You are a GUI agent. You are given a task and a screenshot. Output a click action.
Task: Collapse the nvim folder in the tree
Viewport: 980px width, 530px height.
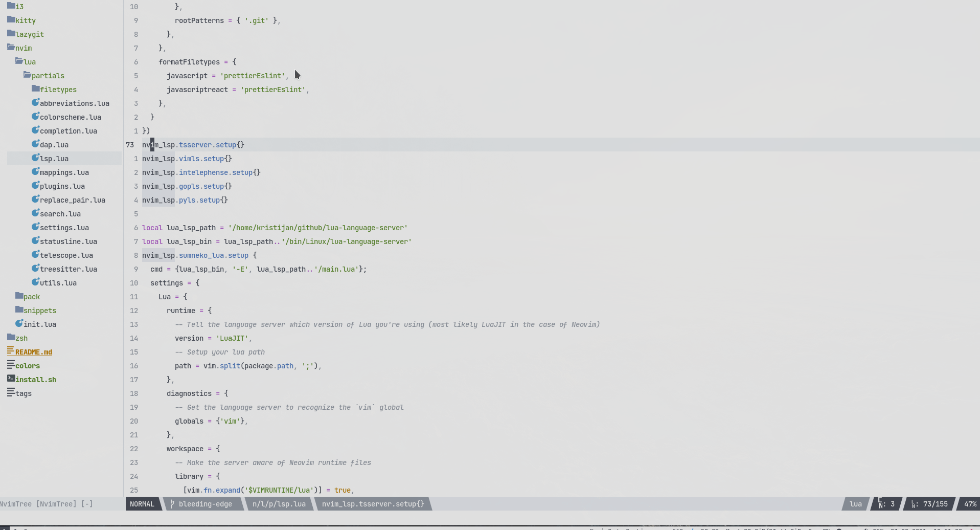click(19, 48)
